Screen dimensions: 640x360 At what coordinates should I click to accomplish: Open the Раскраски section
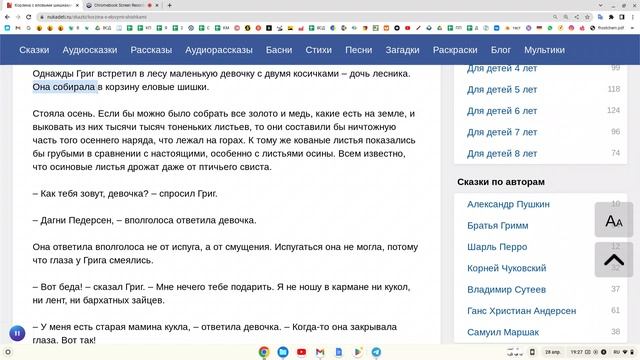click(455, 50)
